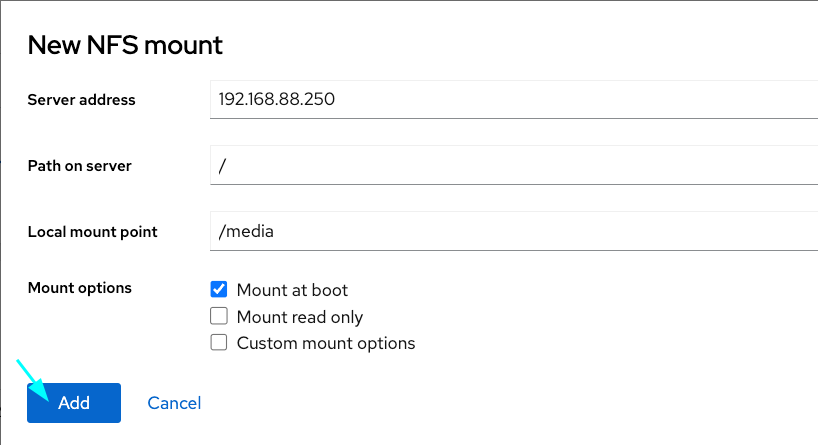Tick the Custom mount options checkbox
This screenshot has width=818, height=445.
pos(219,343)
